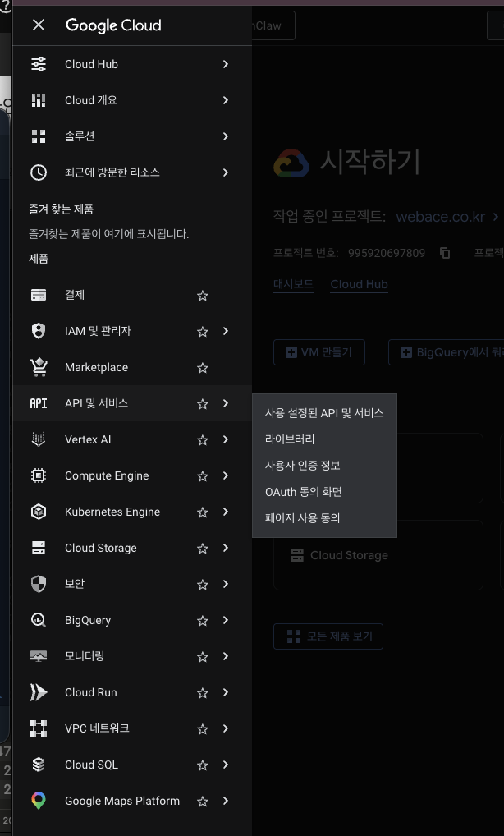The image size is (504, 836).
Task: Click the Cloud 개요 dashboard icon
Action: tap(39, 100)
